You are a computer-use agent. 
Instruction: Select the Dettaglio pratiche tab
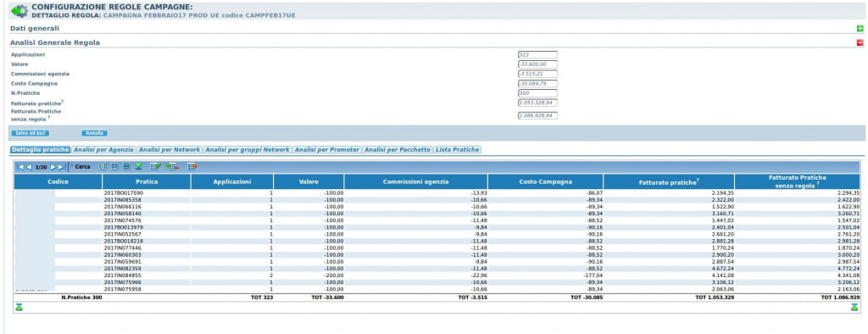click(x=41, y=149)
